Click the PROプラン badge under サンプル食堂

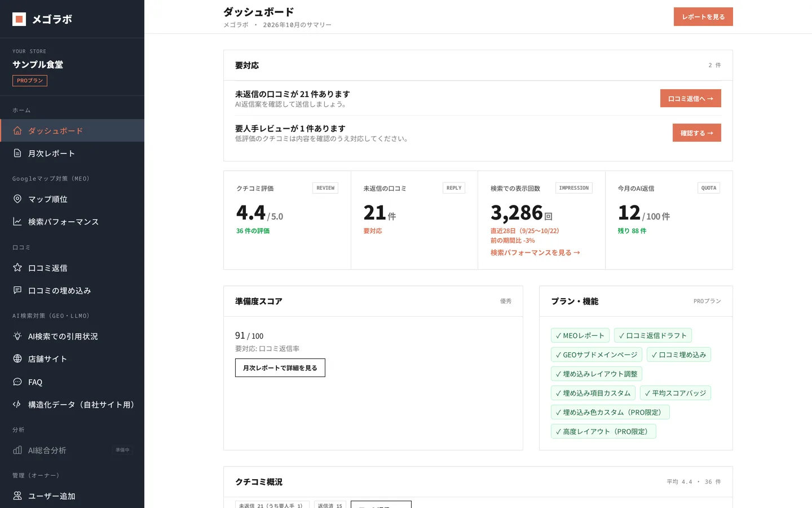coord(30,81)
